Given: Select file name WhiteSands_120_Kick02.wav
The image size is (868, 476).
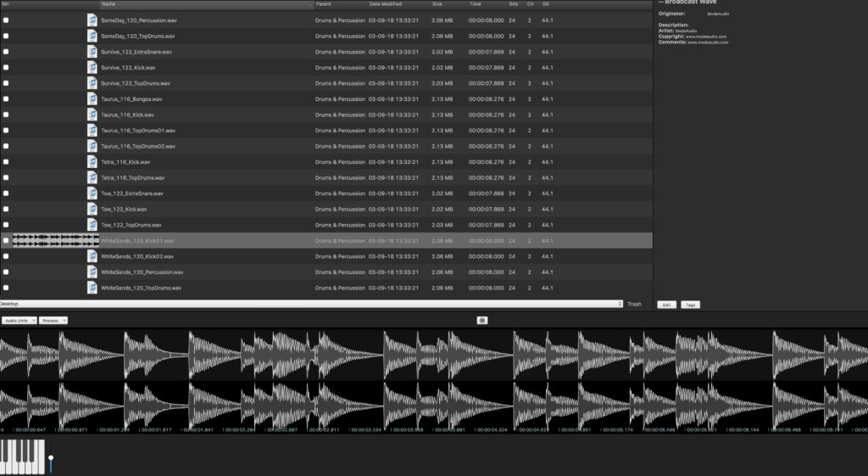Looking at the screenshot, I should [x=137, y=256].
